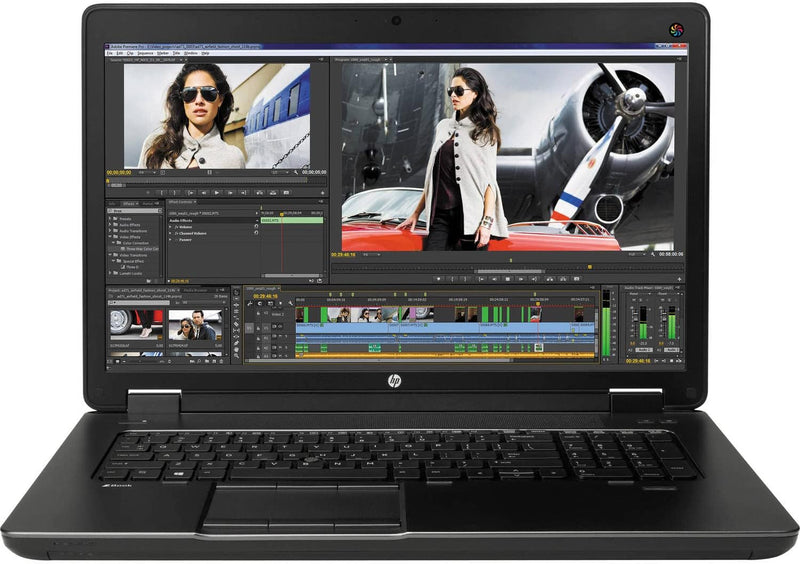
Task: Expand the Audio Effects folder
Action: (x=110, y=225)
